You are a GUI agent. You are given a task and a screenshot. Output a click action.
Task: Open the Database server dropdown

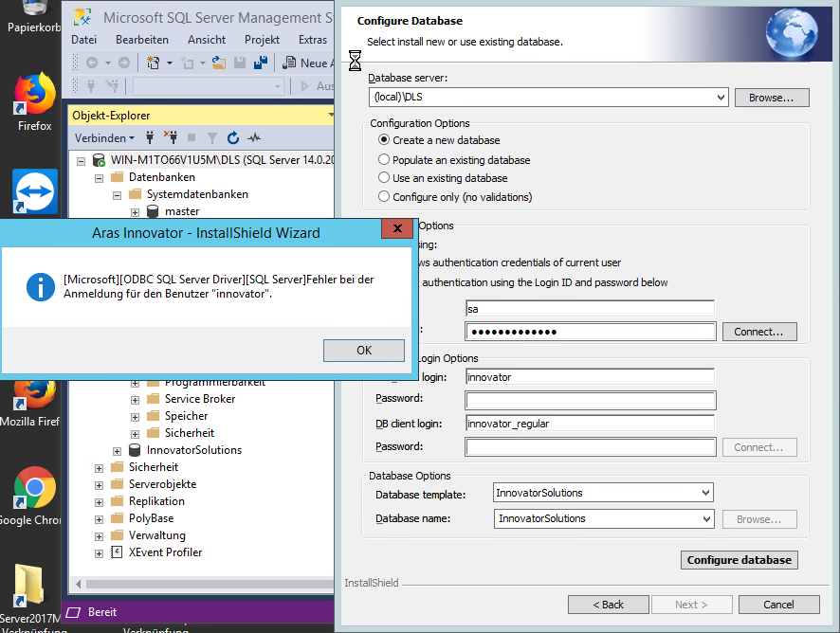click(x=720, y=98)
